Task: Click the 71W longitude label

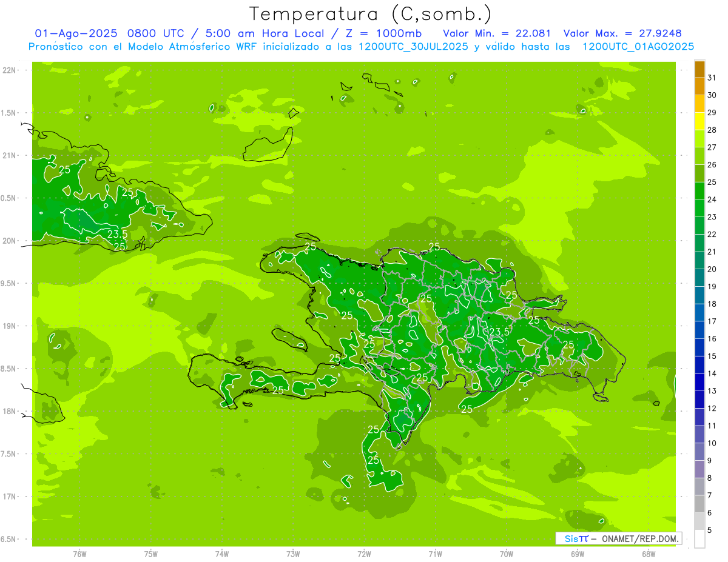Action: pos(435,554)
